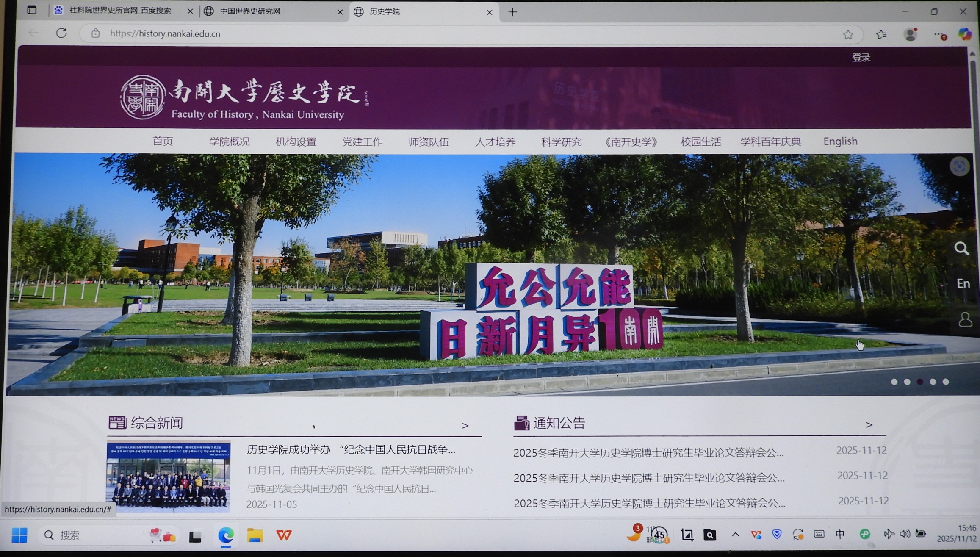Click the 登录 link at top right
This screenshot has width=980, height=557.
(x=861, y=57)
